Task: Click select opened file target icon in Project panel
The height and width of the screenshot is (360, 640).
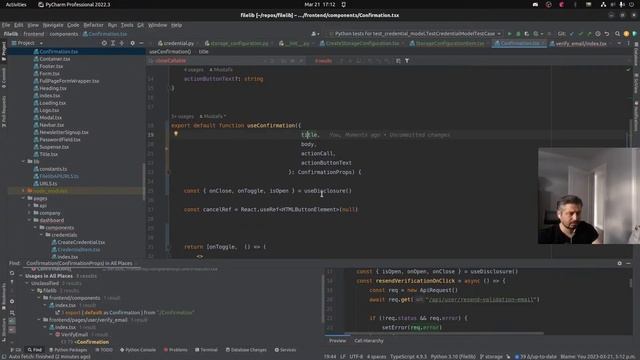Action: [x=104, y=43]
